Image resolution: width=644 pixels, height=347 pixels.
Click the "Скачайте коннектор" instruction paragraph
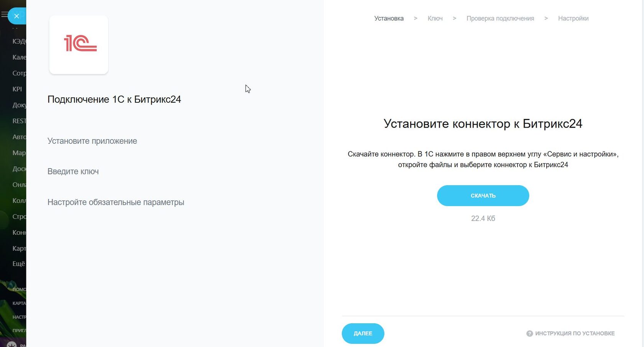click(483, 160)
